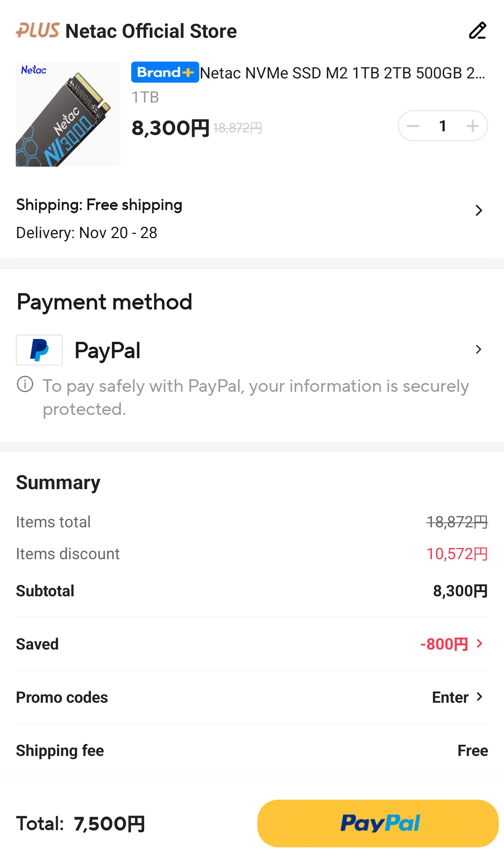Tap the 1TB variant label
Image resolution: width=504 pixels, height=868 pixels.
(145, 97)
